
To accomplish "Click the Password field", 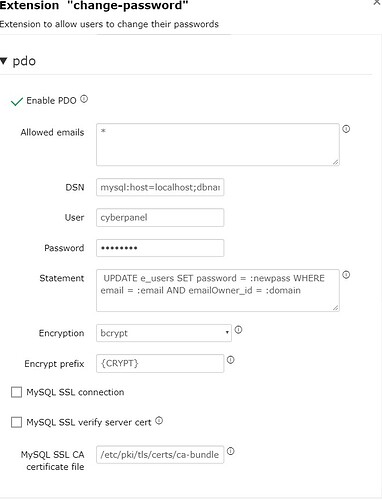I will [x=160, y=248].
